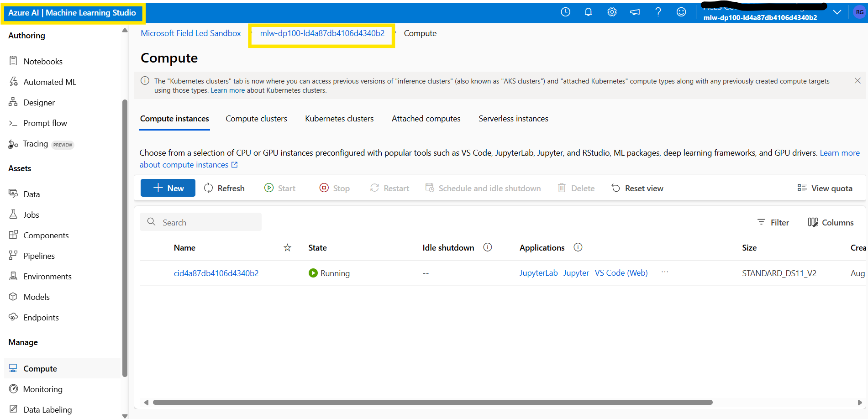Screen dimensions: 868x419
Task: Open the Filter options
Action: [773, 222]
